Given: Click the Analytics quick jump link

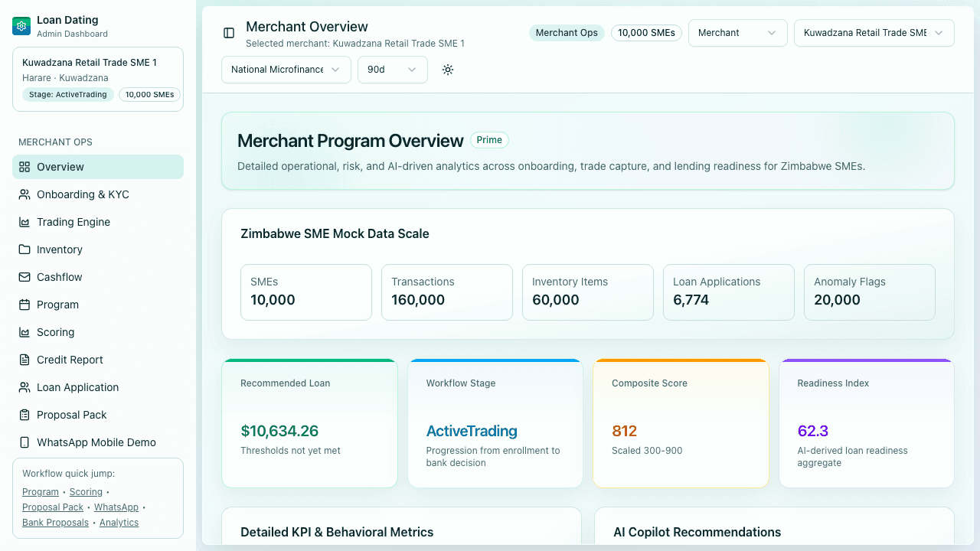Looking at the screenshot, I should click(119, 522).
